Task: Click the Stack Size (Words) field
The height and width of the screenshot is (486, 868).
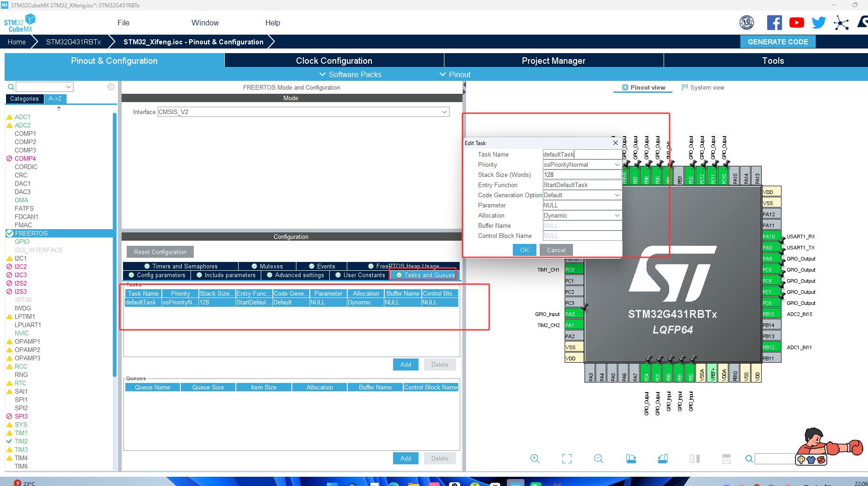Action: pos(582,175)
